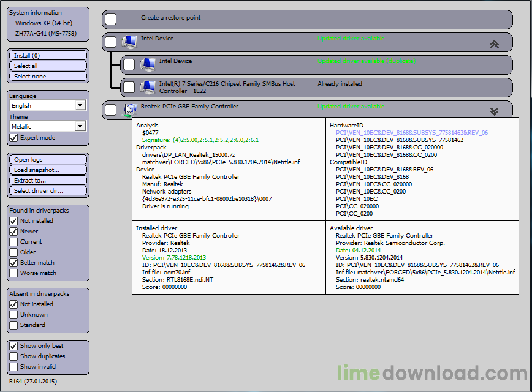Select the Realtek PCIe GBE driver checkbox

[x=110, y=110]
